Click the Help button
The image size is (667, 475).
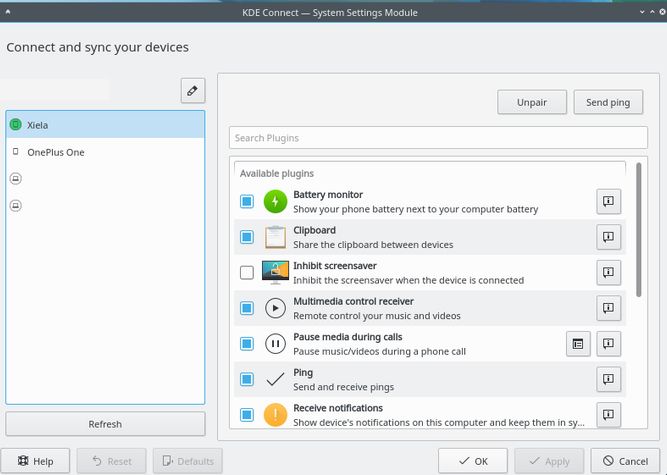pos(35,461)
